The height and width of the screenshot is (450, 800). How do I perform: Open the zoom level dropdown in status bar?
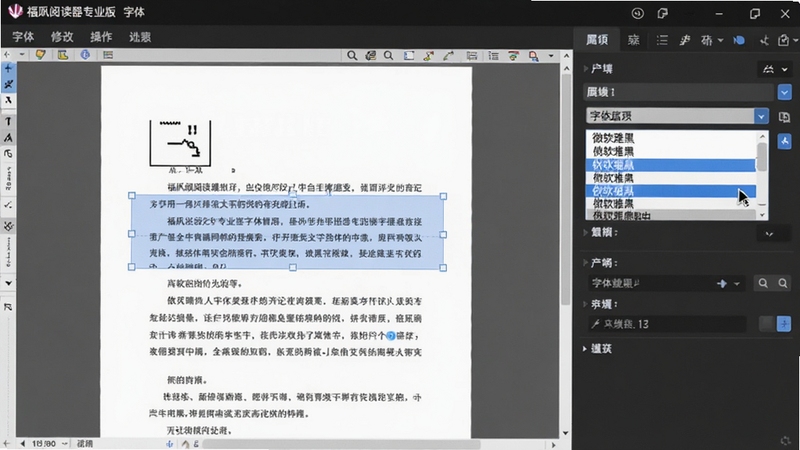[x=65, y=443]
